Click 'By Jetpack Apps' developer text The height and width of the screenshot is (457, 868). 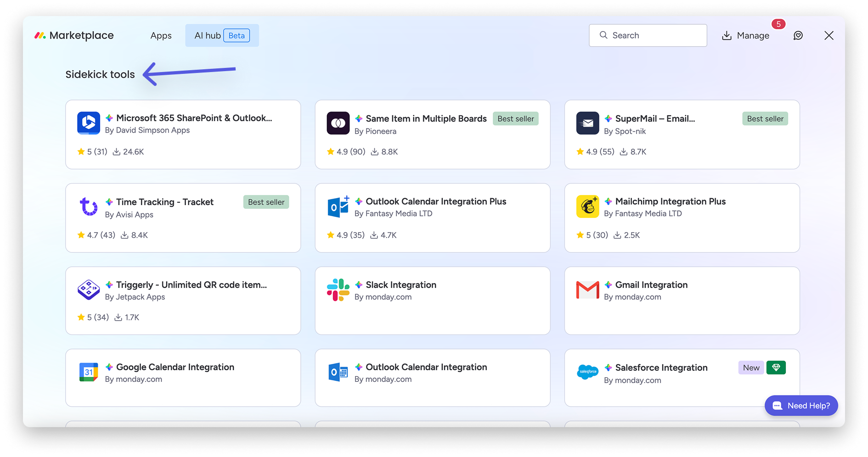tap(135, 297)
